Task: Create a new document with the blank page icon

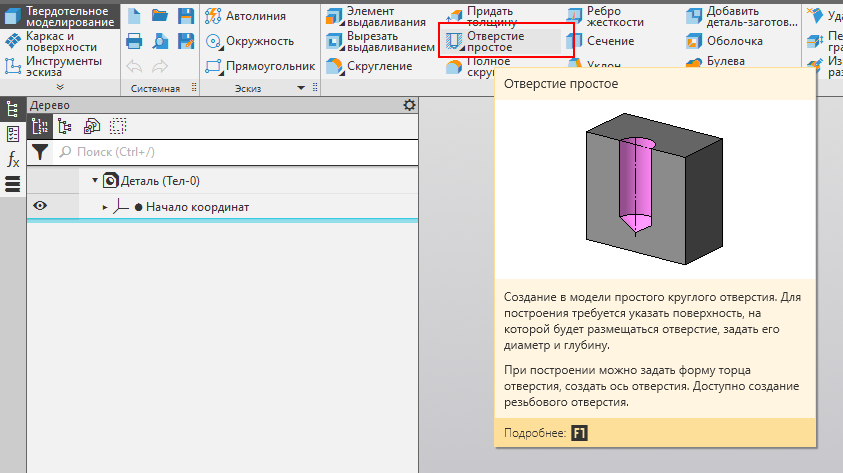Action: 134,16
